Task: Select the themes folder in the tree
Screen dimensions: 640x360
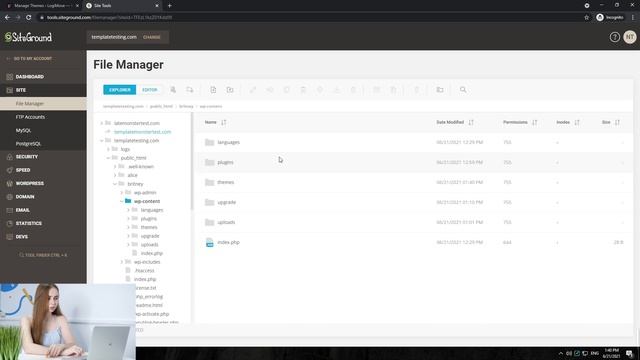Action: (149, 227)
